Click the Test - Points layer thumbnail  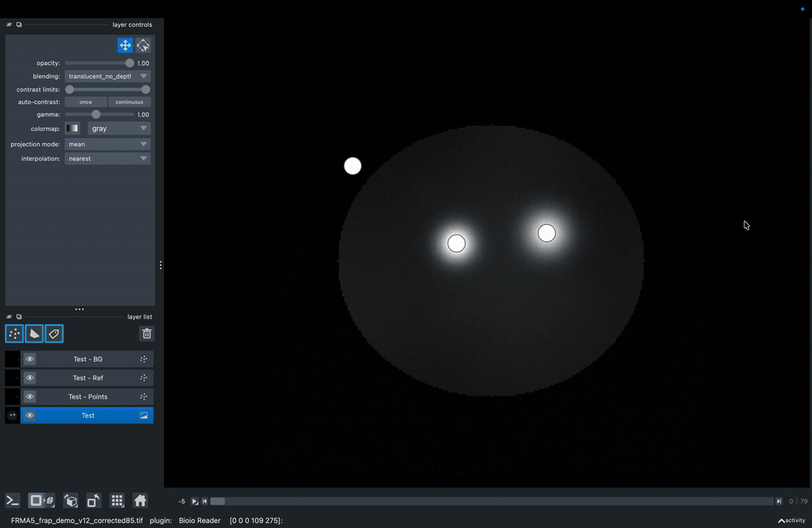[13, 396]
